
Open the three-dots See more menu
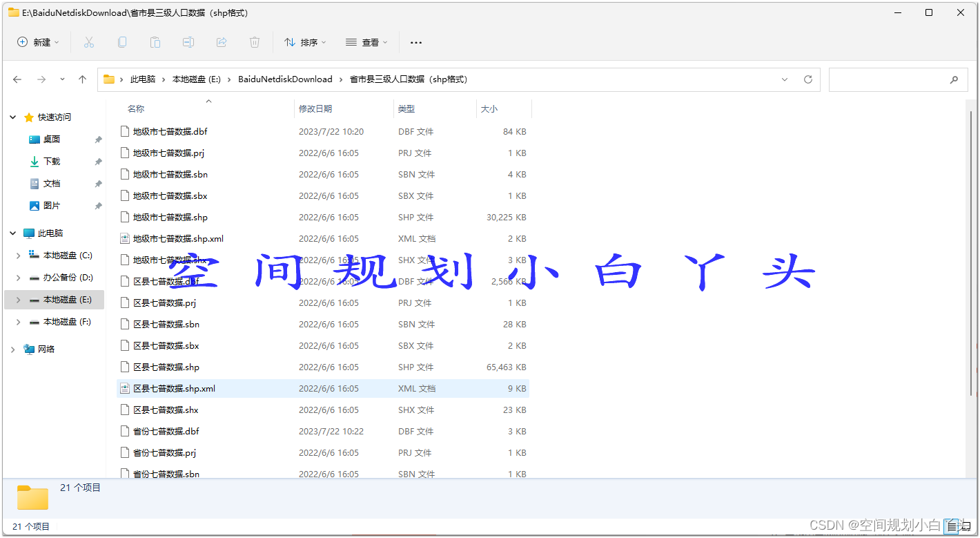[416, 42]
